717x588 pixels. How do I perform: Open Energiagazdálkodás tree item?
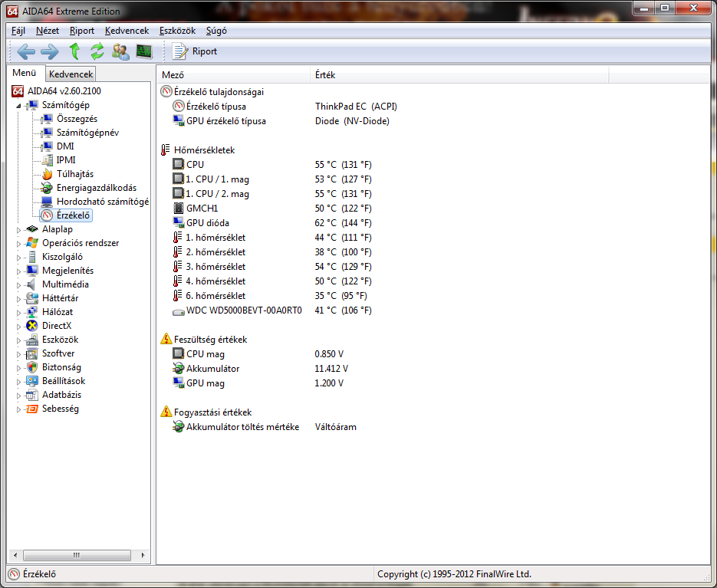pos(97,188)
